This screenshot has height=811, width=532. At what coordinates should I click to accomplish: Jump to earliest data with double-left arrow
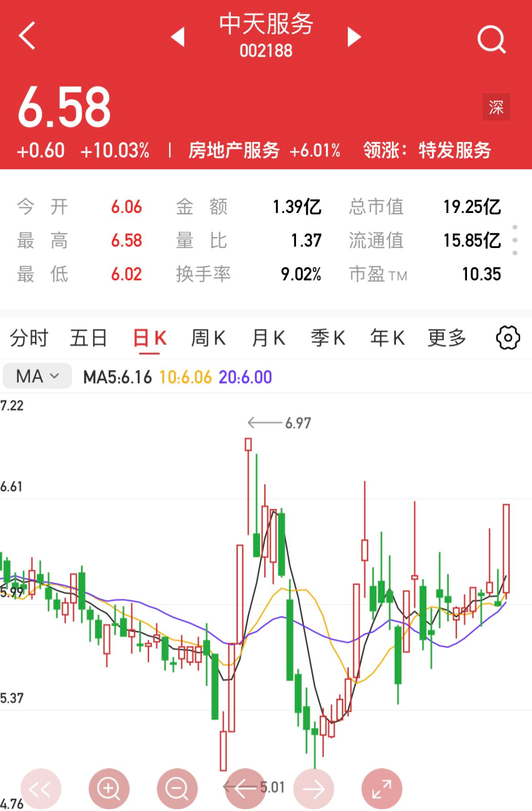click(x=41, y=789)
